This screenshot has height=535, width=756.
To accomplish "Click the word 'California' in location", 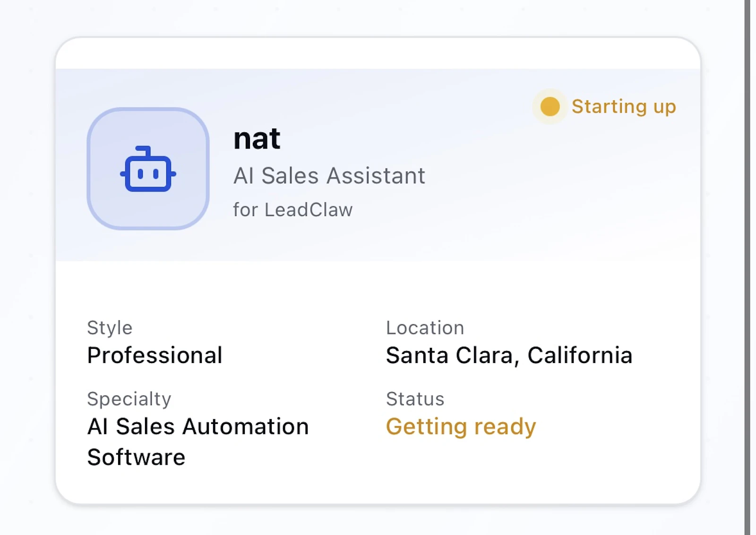I will pyautogui.click(x=580, y=355).
